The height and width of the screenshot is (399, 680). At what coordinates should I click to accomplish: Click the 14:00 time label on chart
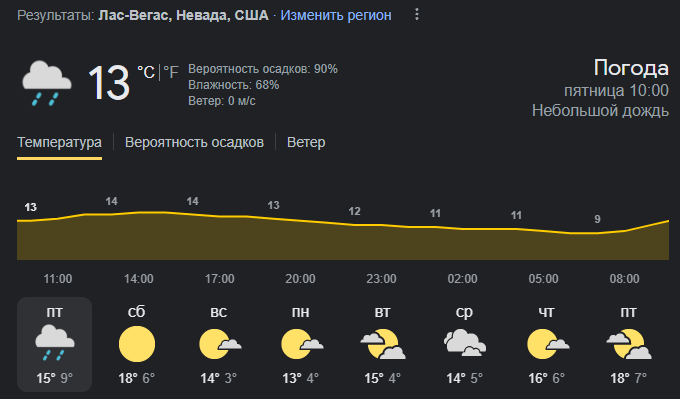pos(139,278)
